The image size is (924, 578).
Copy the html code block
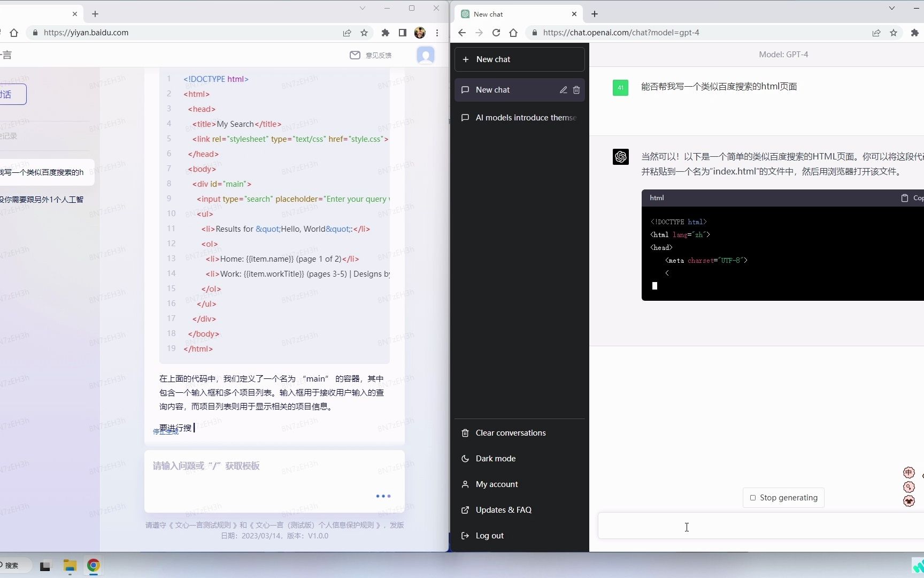(x=912, y=198)
